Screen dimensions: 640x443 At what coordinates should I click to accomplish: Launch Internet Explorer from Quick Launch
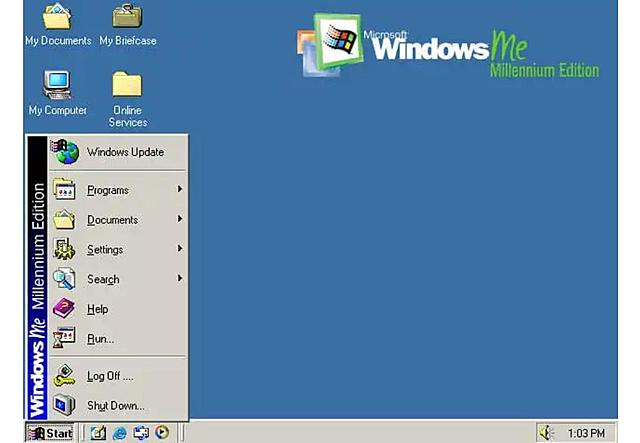[x=120, y=433]
